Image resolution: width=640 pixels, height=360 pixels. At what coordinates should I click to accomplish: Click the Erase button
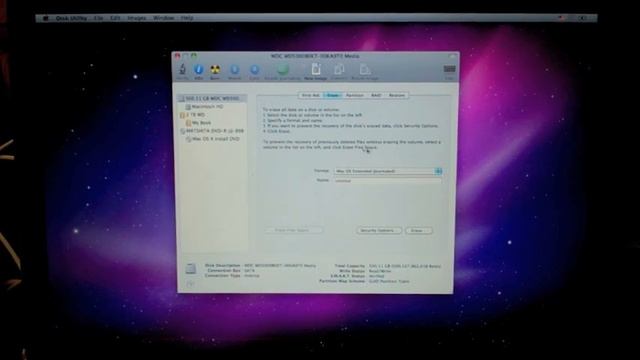point(418,230)
